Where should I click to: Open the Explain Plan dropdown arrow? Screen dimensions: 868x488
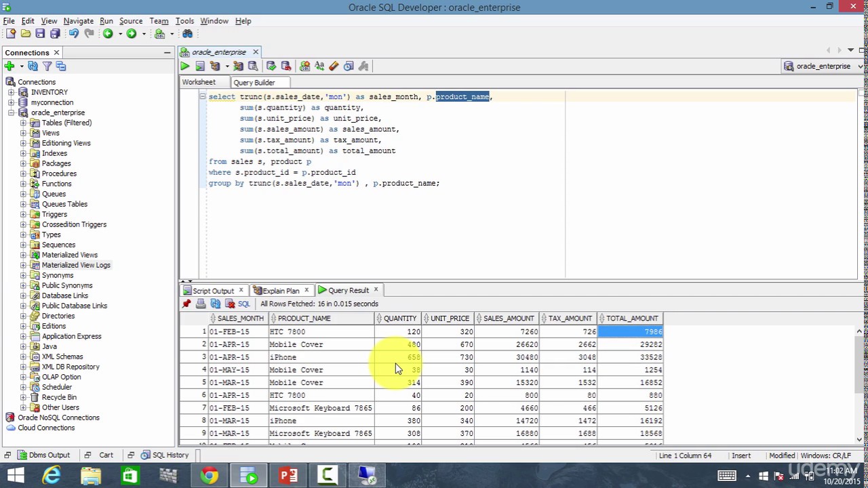[226, 66]
